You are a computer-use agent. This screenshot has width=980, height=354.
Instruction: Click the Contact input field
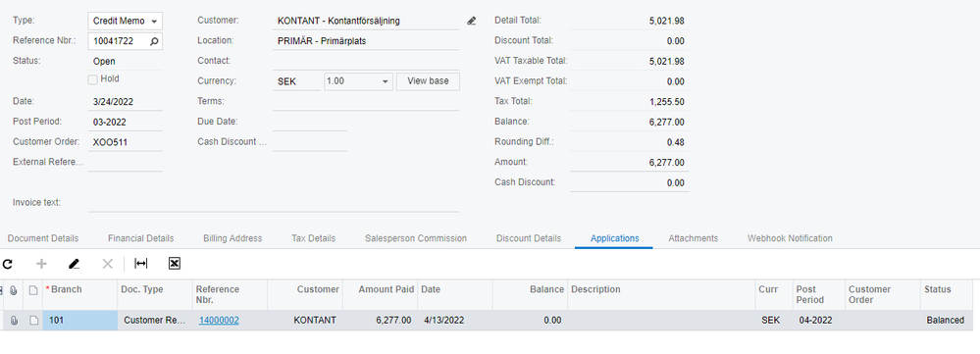point(366,61)
